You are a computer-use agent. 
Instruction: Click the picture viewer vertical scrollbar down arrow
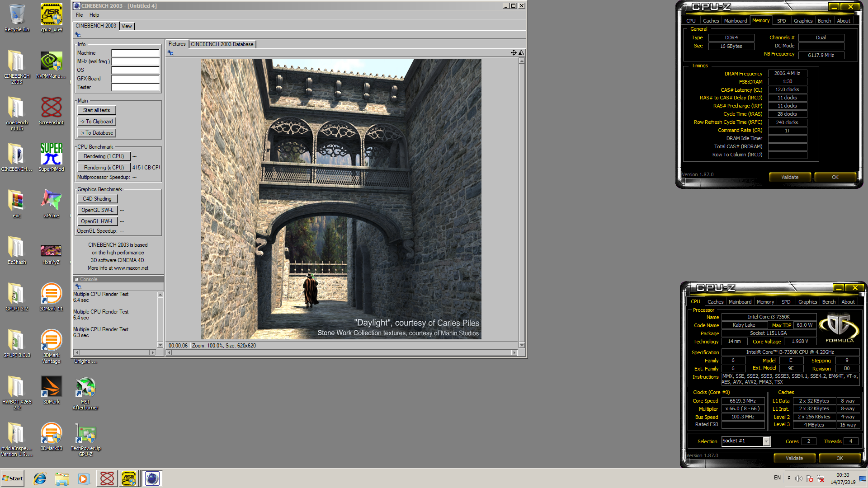pyautogui.click(x=522, y=345)
